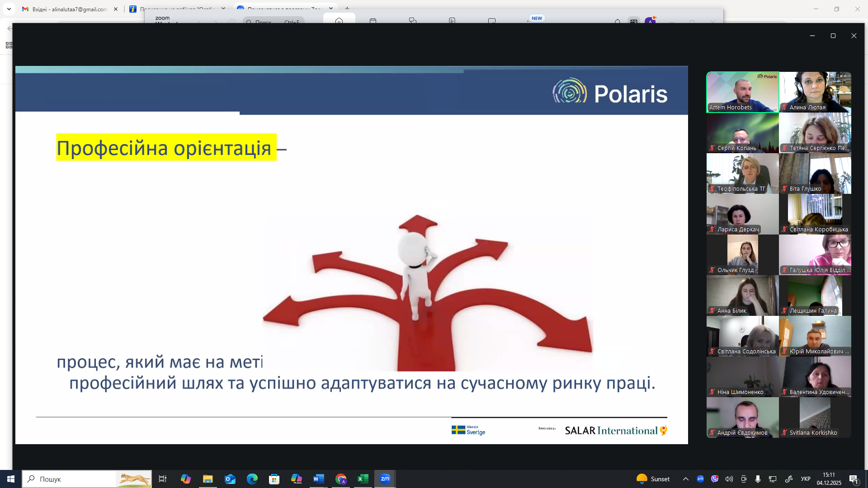Toggle the microphone tray icon
This screenshot has width=868, height=488.
click(758, 479)
